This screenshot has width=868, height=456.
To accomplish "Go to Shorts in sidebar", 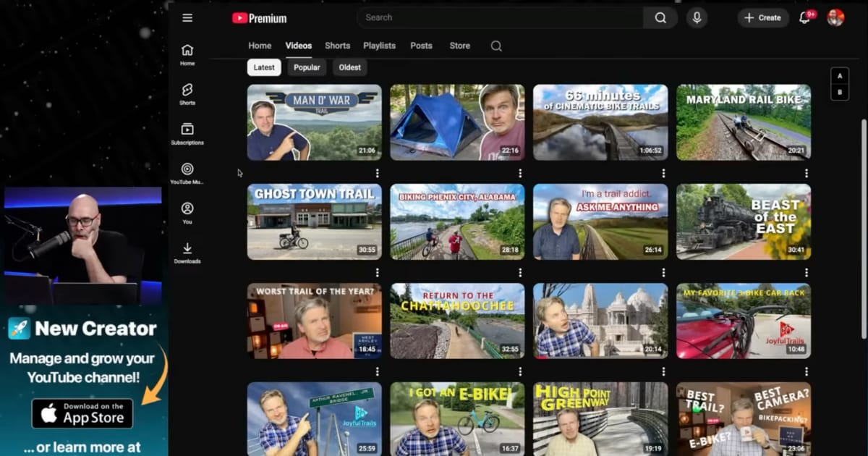I will tap(187, 94).
